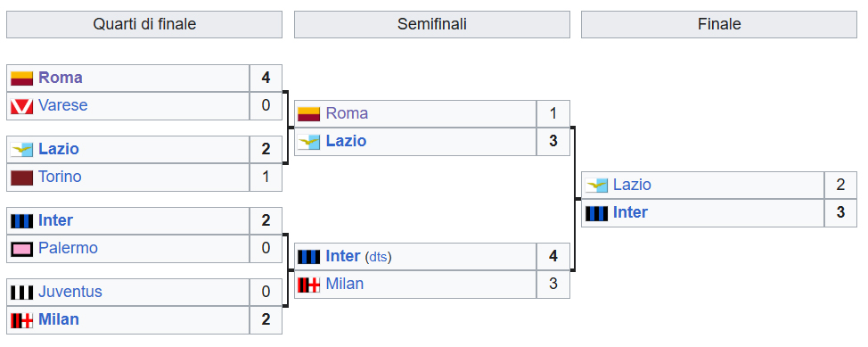The width and height of the screenshot is (868, 347).
Task: Follow the dts link next to Inter
Action: [378, 257]
